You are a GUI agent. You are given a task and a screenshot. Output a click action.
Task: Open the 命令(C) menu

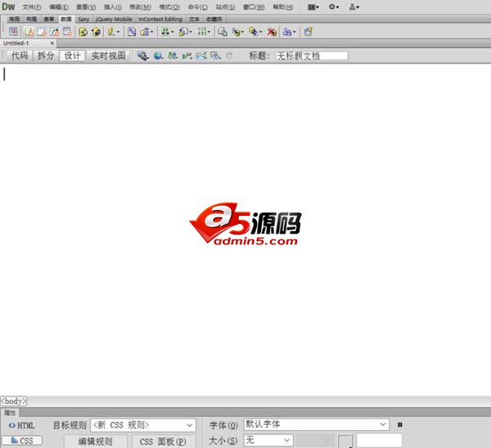[198, 7]
